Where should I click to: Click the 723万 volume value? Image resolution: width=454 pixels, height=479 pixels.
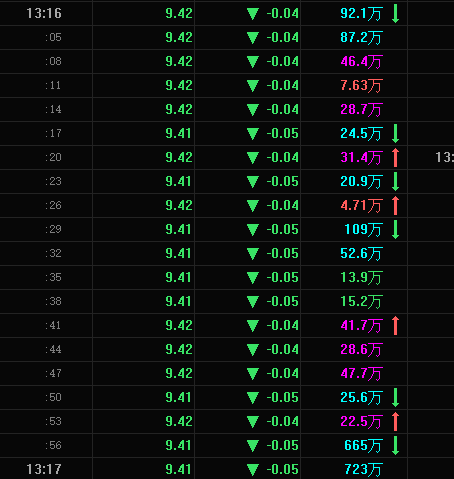pyautogui.click(x=363, y=470)
